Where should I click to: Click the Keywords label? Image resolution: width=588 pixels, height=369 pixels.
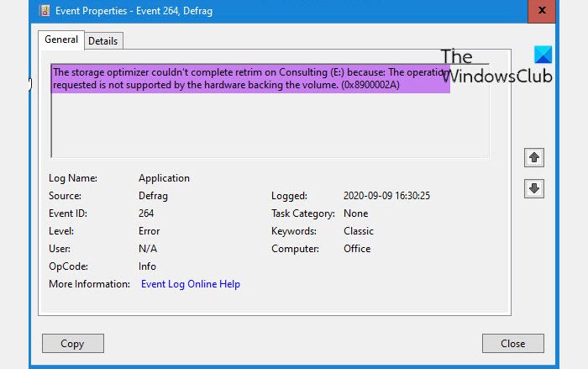coord(294,231)
